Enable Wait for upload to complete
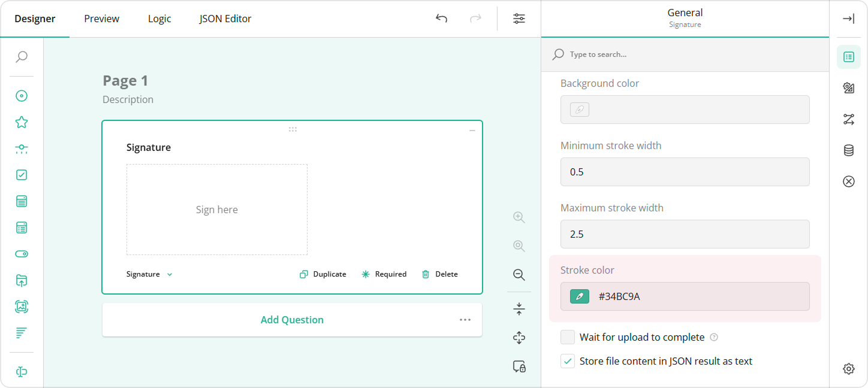Screen dimensions: 868x388 click(x=567, y=337)
